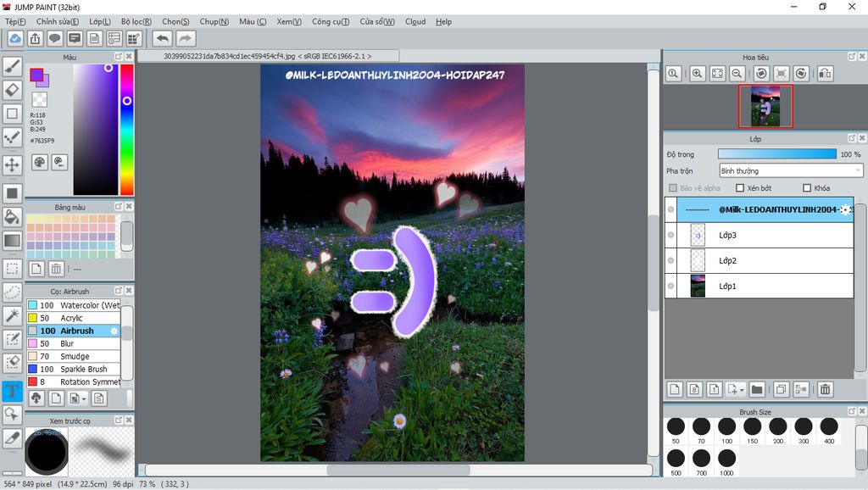
Task: Select the transparent color swatch
Action: (x=39, y=100)
